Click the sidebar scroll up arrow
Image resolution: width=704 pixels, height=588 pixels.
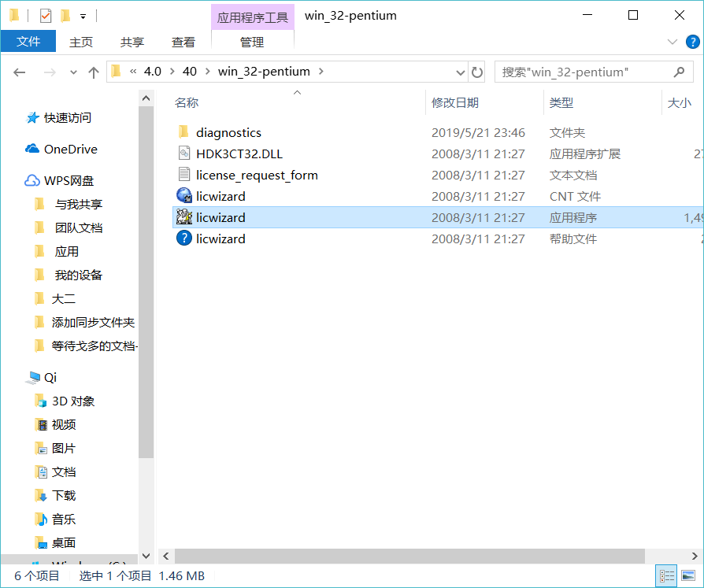click(146, 98)
